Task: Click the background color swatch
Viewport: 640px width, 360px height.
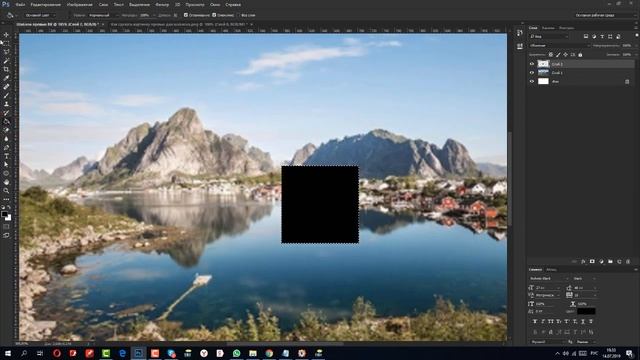Action: point(9,218)
